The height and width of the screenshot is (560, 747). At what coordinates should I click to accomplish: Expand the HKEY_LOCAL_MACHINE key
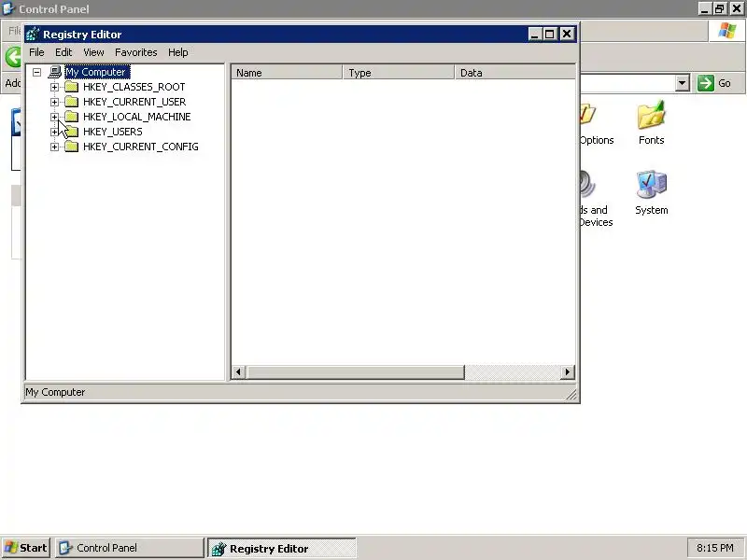tap(54, 117)
